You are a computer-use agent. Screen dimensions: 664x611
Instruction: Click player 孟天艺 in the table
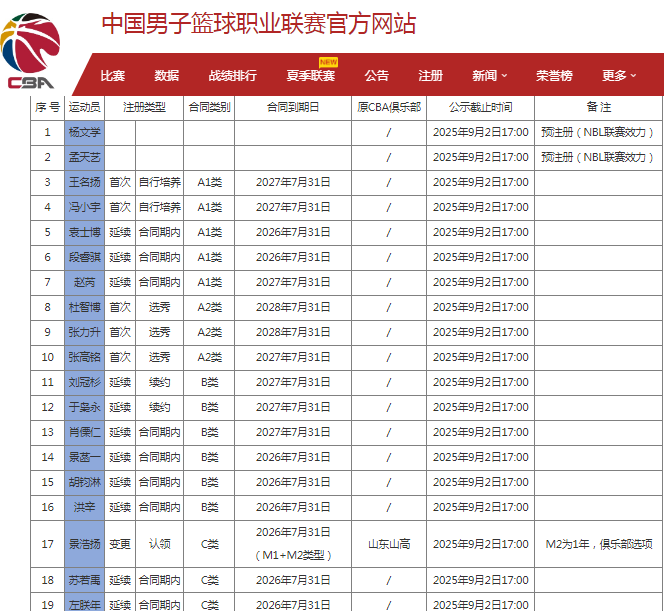tap(85, 157)
